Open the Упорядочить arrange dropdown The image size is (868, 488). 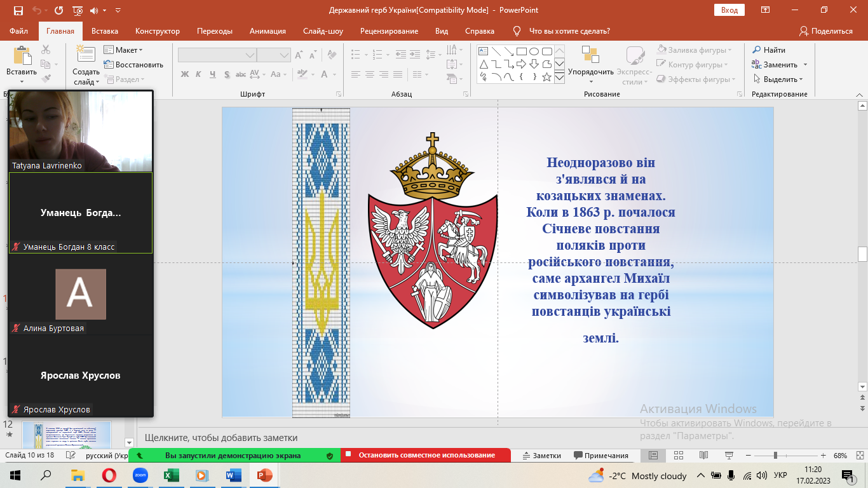click(591, 66)
